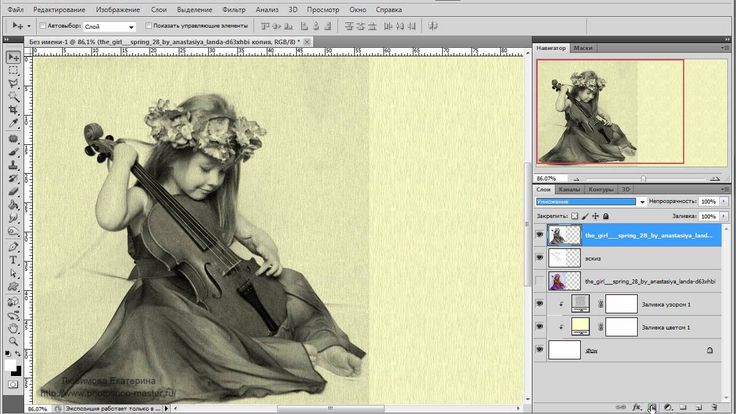Screen dimensions: 736x414
Task: Click lock image pixels brush icon
Action: (x=585, y=216)
